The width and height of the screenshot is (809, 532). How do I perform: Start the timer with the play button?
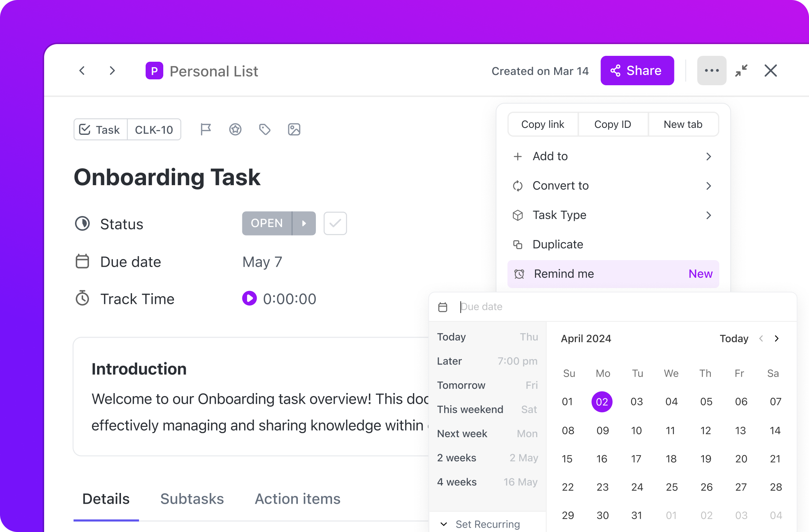pos(249,298)
